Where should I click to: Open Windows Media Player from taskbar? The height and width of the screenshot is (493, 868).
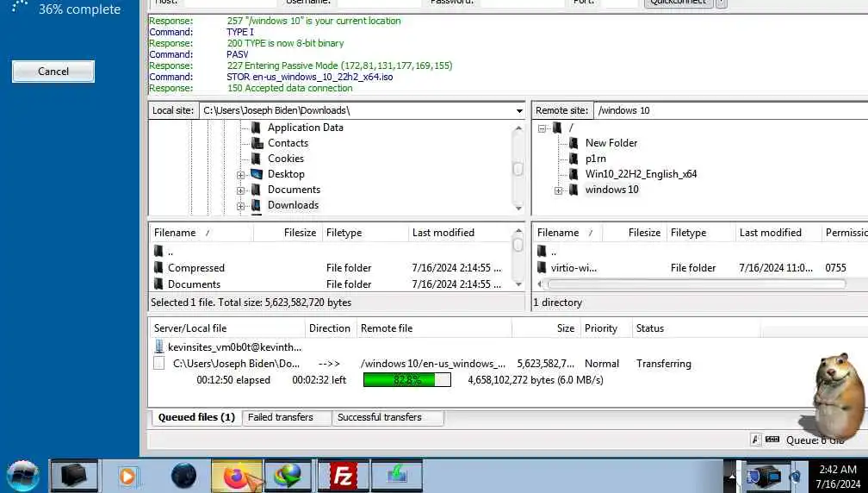point(128,476)
